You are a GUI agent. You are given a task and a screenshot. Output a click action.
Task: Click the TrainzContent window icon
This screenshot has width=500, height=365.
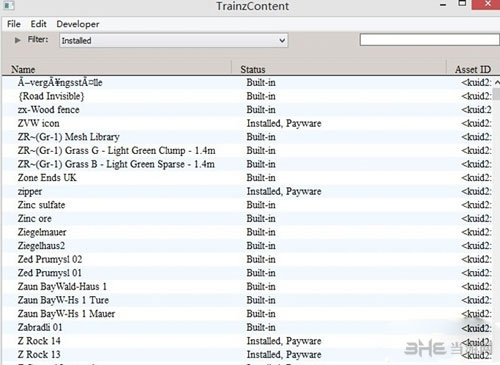point(9,5)
